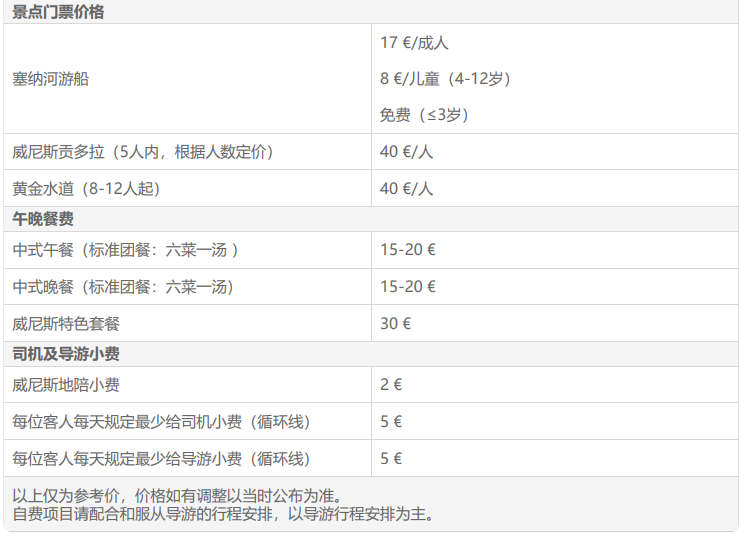Select the 威尼斯贡多拉 row label
This screenshot has height=537, width=747.
coord(142,152)
